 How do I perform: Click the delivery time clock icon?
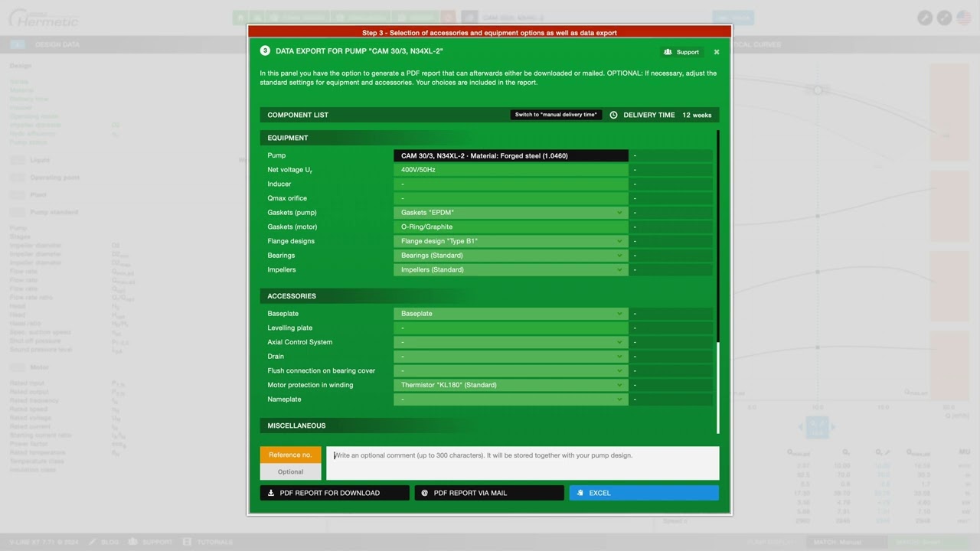pyautogui.click(x=613, y=115)
